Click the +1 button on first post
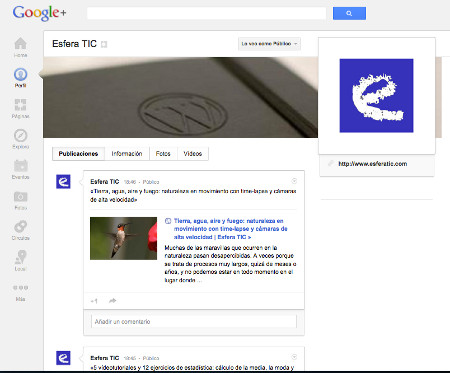Viewport: 450px width, 373px height. coord(94,301)
